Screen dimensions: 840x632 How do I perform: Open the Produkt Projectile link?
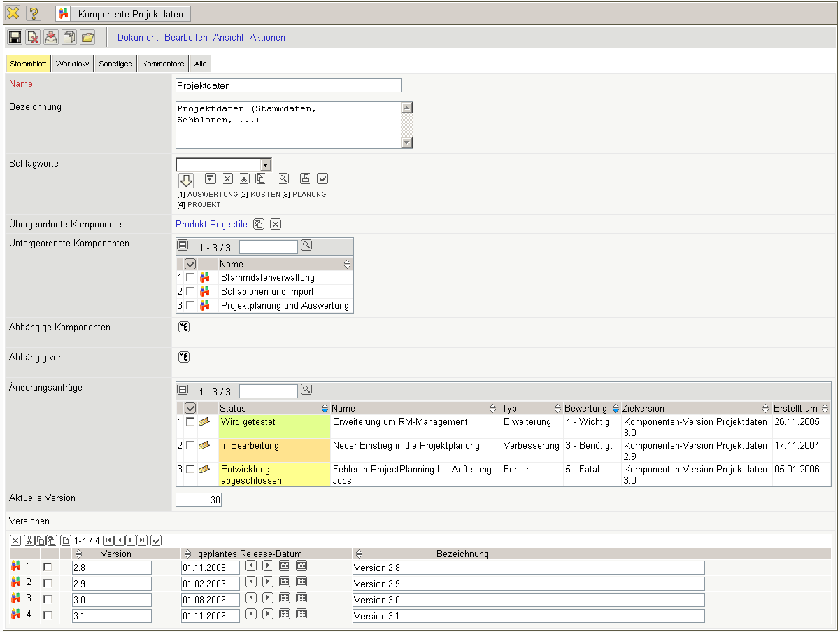211,224
